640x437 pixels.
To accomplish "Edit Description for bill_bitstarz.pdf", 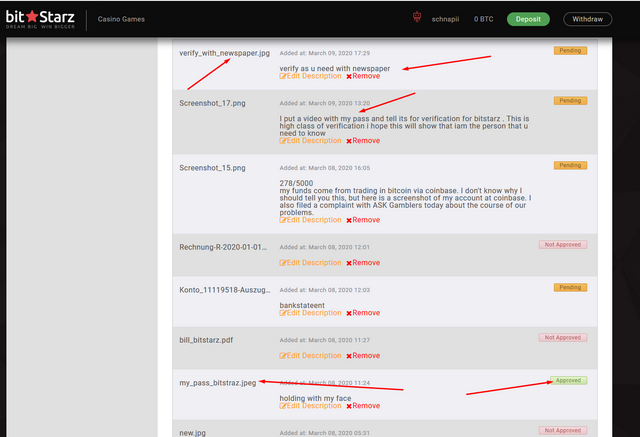I will pos(310,356).
